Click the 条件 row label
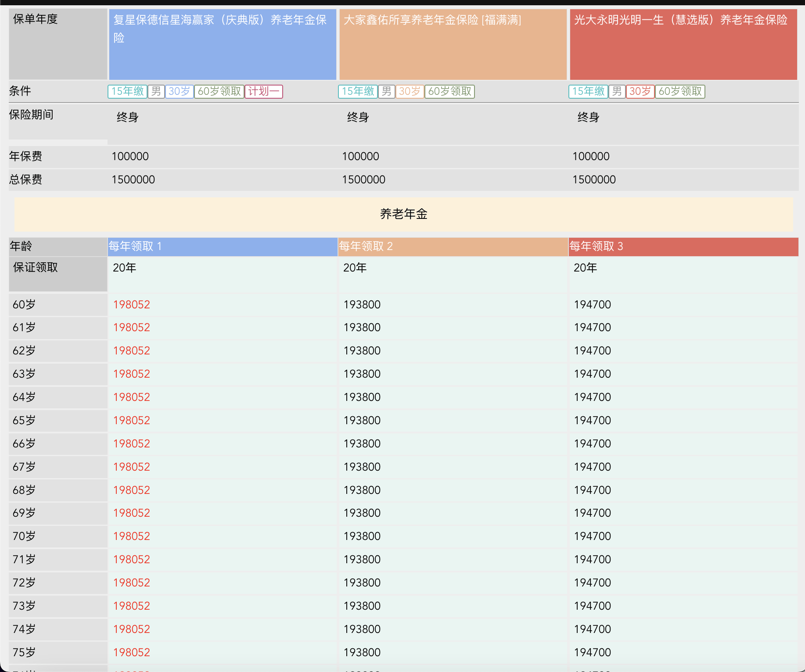Viewport: 805px width, 672px height. click(20, 91)
